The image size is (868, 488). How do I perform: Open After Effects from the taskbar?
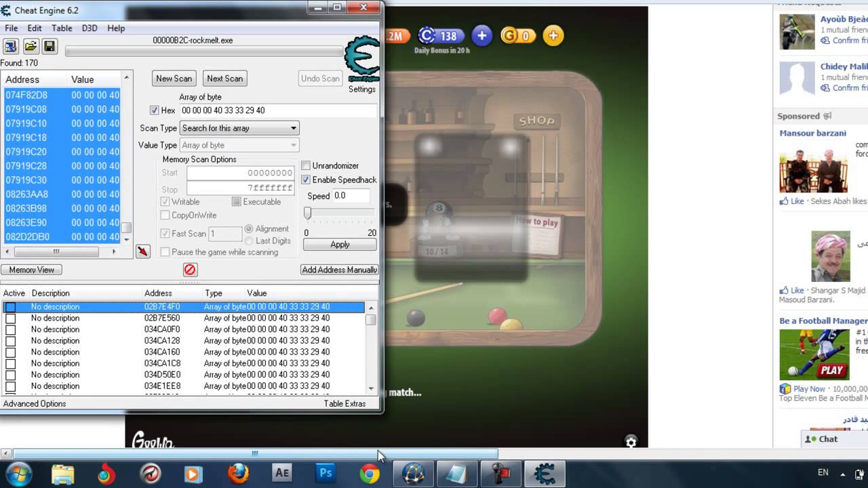coord(282,473)
